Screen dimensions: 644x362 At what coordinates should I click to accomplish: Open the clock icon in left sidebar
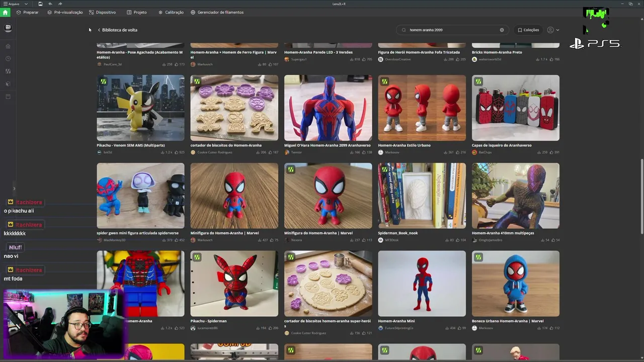pos(8,59)
